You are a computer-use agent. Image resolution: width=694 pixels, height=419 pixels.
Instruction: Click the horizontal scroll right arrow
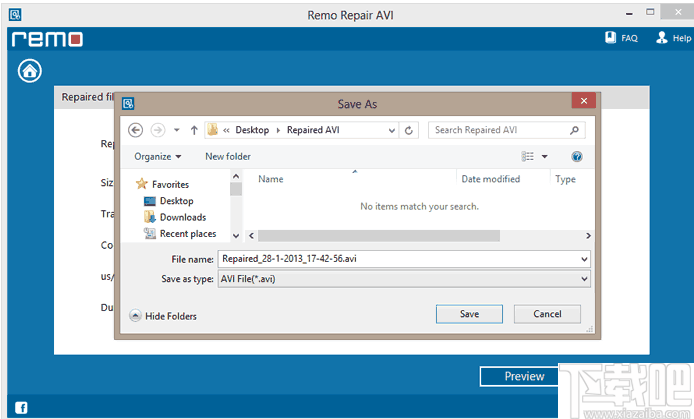tap(588, 236)
